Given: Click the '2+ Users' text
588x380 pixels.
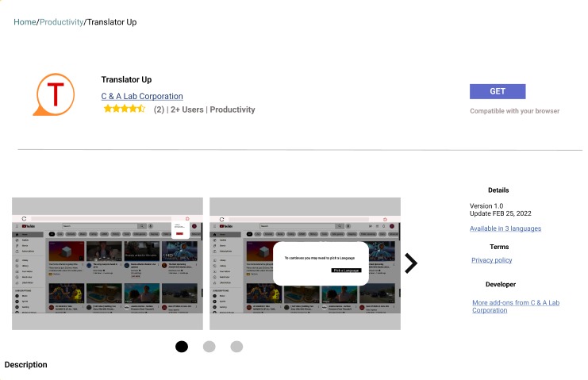Looking at the screenshot, I should pyautogui.click(x=187, y=109).
